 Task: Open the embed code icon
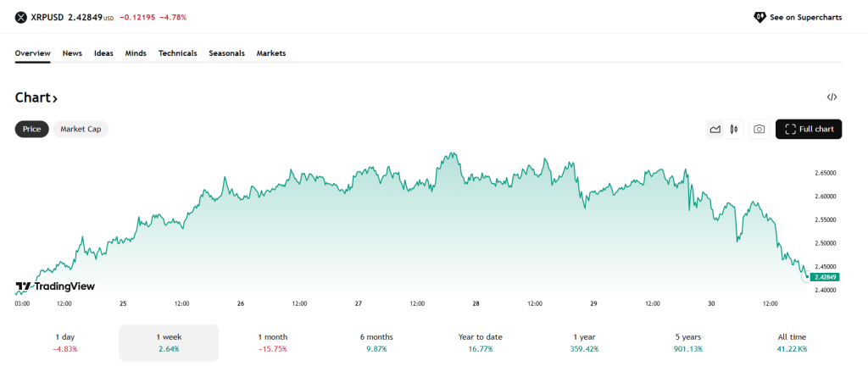832,97
